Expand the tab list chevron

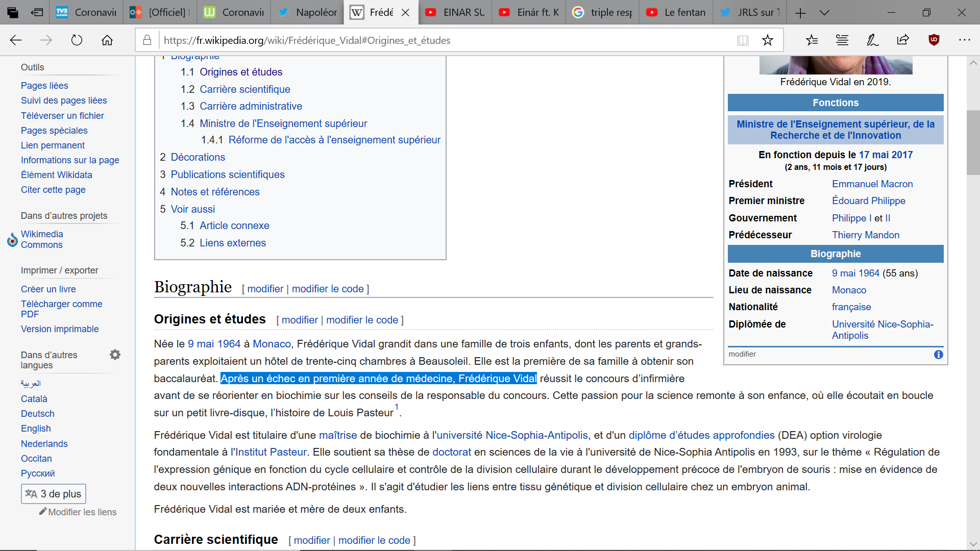tap(824, 13)
